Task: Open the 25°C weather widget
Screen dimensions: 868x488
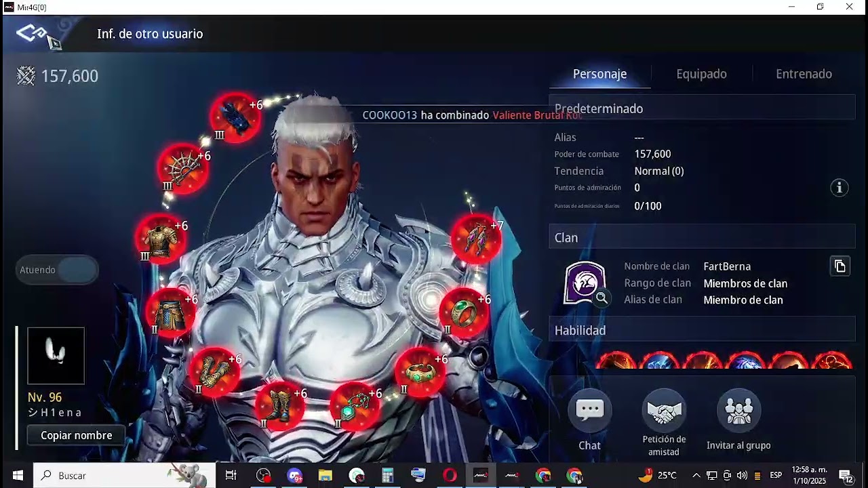Action: [x=658, y=475]
